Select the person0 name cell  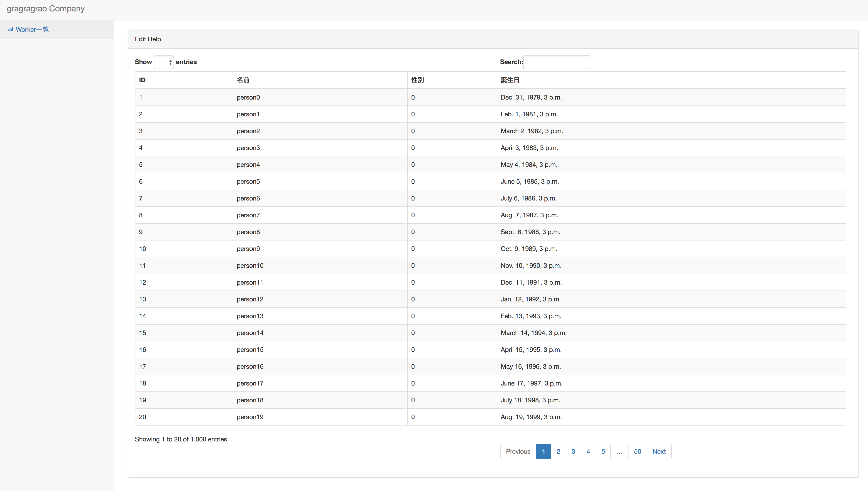(320, 98)
